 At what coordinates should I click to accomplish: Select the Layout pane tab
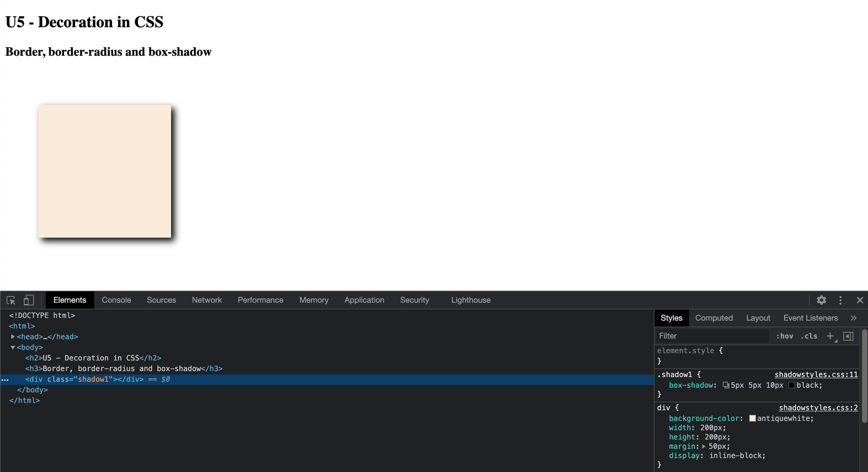click(x=758, y=318)
